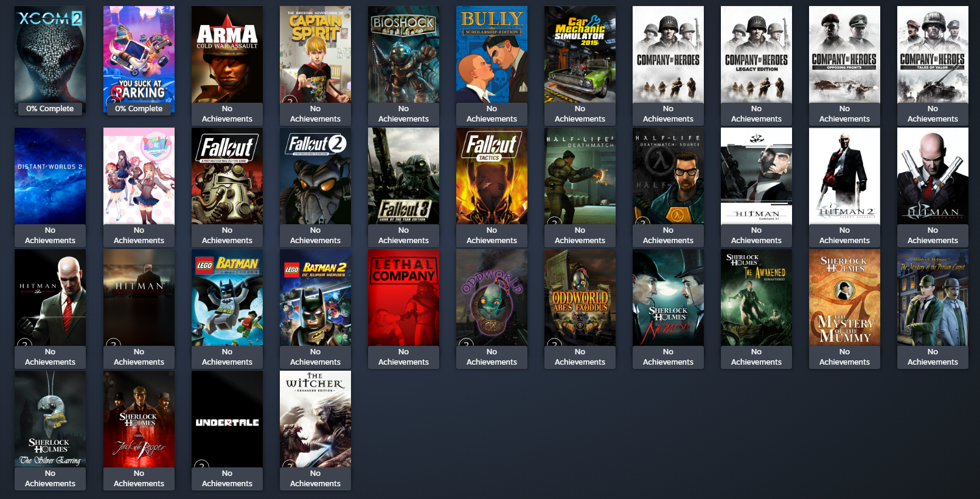
Task: Select the pink anime schoolgirls game cover
Action: point(139,176)
